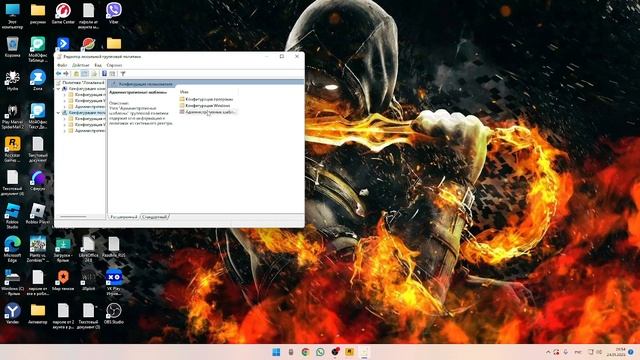Select the Plants vs. Zombies shortcut
The height and width of the screenshot is (360, 640).
click(x=38, y=250)
